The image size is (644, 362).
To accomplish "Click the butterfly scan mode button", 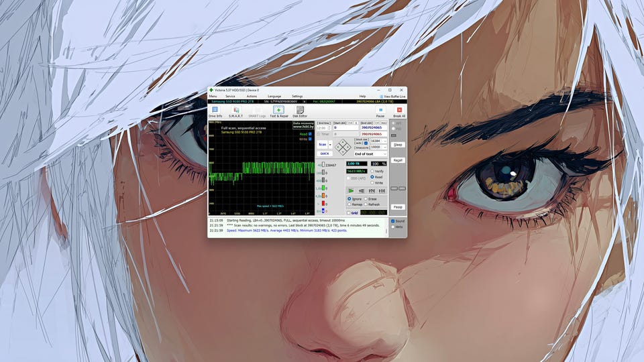I will point(372,191).
